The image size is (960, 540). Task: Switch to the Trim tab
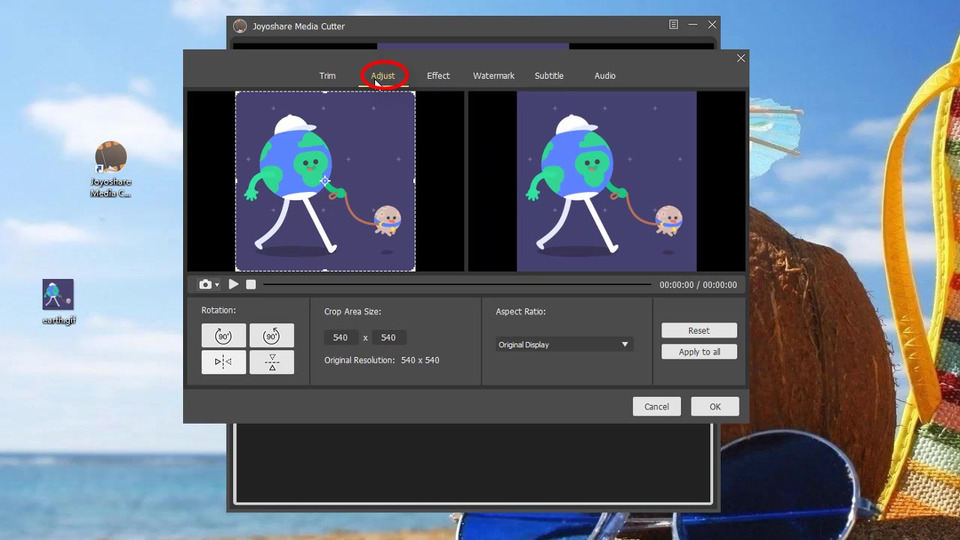(x=327, y=76)
